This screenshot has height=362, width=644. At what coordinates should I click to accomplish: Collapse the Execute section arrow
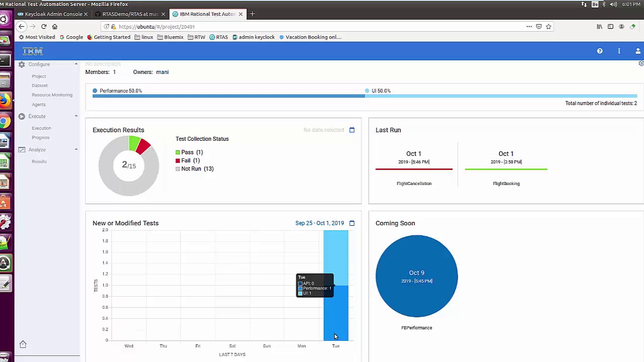[76, 116]
